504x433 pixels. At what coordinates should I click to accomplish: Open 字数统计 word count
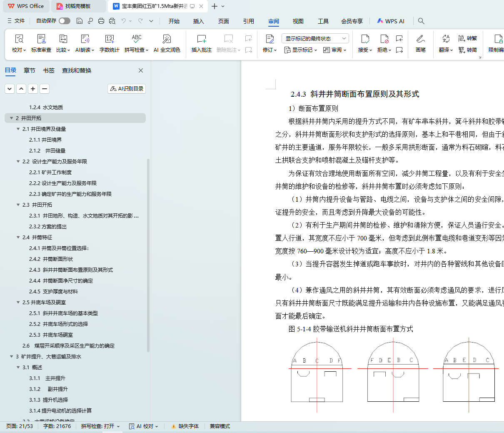[x=110, y=43]
